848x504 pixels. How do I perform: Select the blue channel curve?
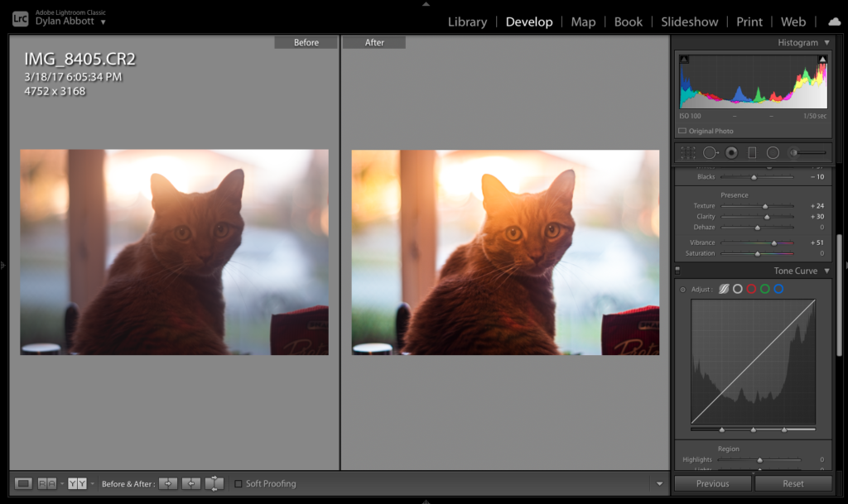(x=778, y=289)
